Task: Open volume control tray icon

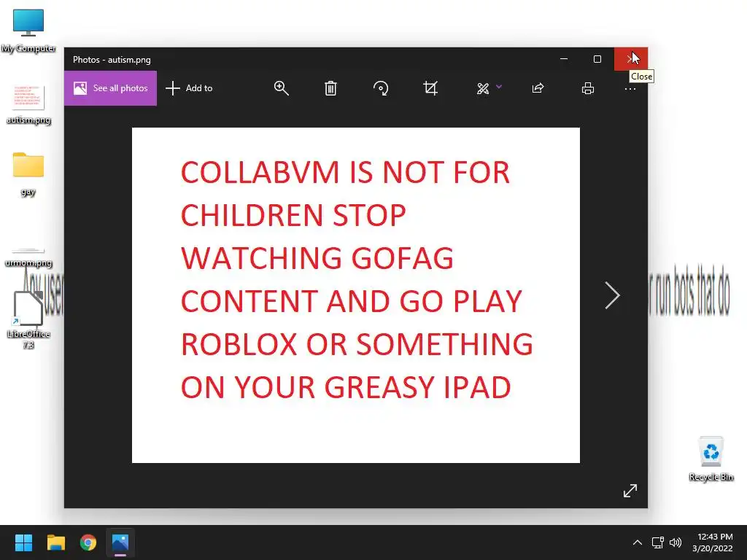Action: [676, 542]
